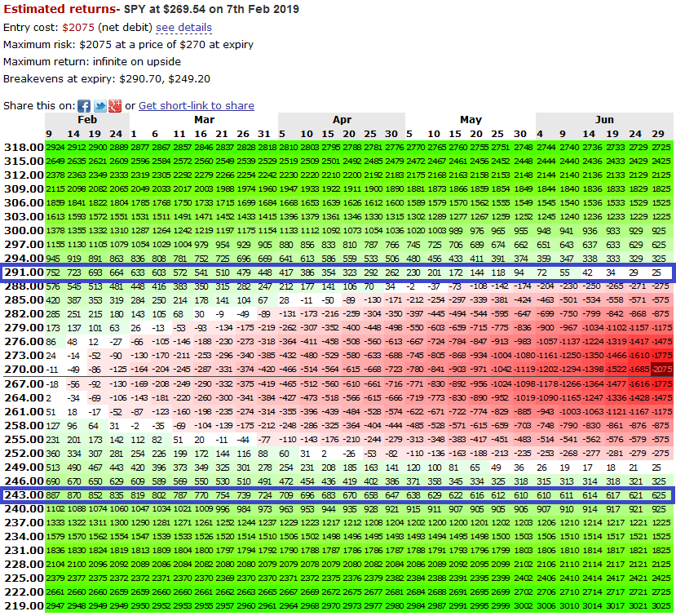Click the 318.00 price row label
The image size is (676, 616).
tap(24, 148)
